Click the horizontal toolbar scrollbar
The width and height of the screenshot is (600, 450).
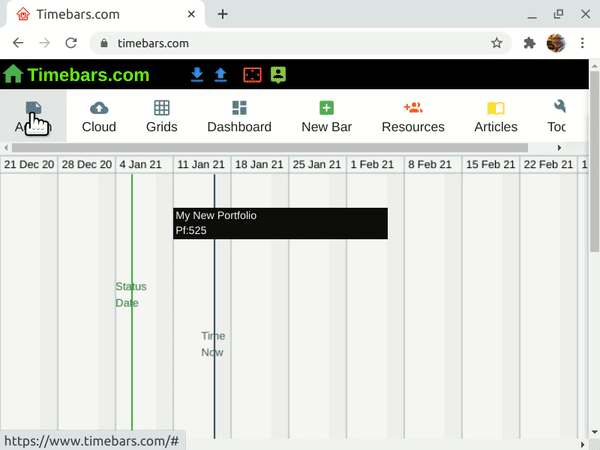[270, 148]
